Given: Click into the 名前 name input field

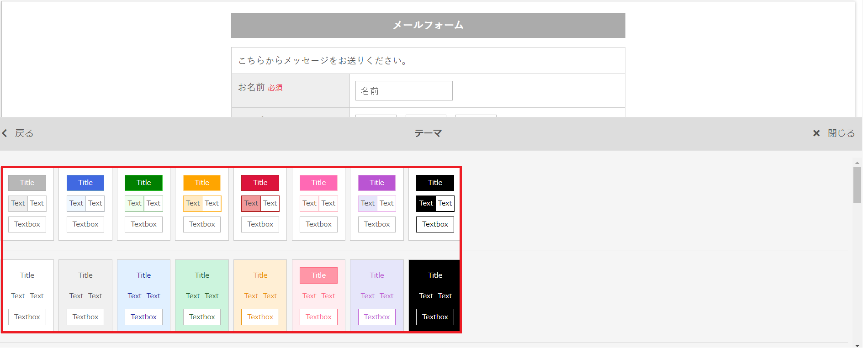Looking at the screenshot, I should 404,91.
